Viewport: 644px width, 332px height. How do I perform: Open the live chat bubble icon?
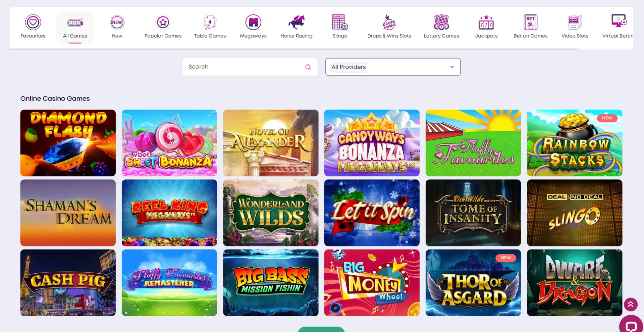(631, 326)
